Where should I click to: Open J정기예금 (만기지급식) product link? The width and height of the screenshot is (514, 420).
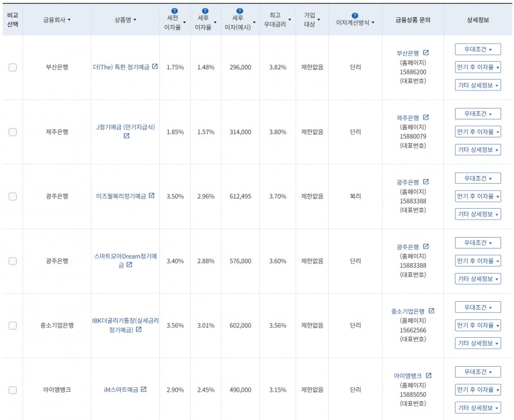125,127
